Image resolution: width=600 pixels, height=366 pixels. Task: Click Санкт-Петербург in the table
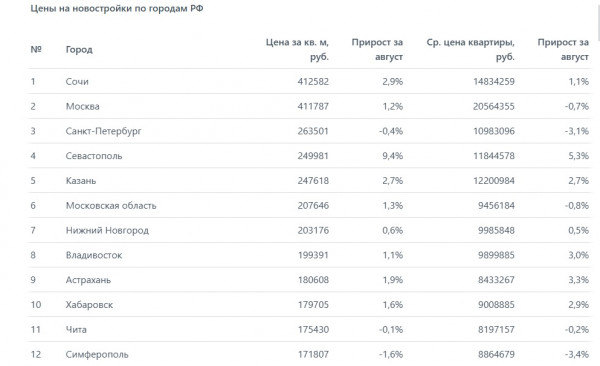point(103,131)
